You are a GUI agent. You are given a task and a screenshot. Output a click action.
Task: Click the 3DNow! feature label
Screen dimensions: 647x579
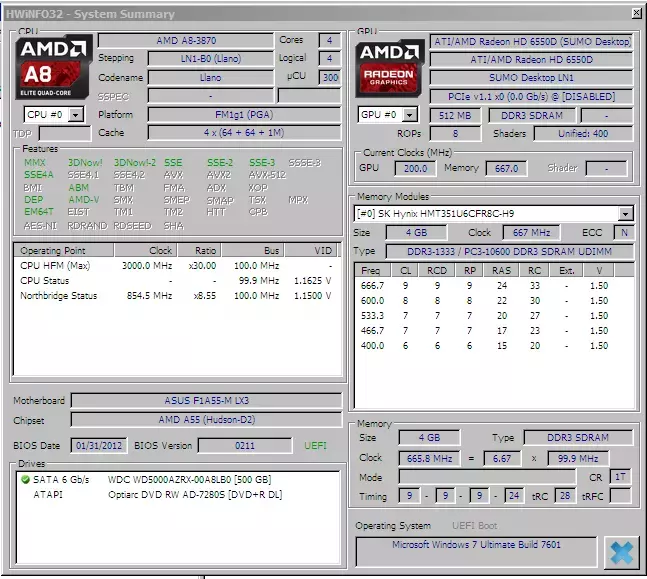pyautogui.click(x=85, y=163)
